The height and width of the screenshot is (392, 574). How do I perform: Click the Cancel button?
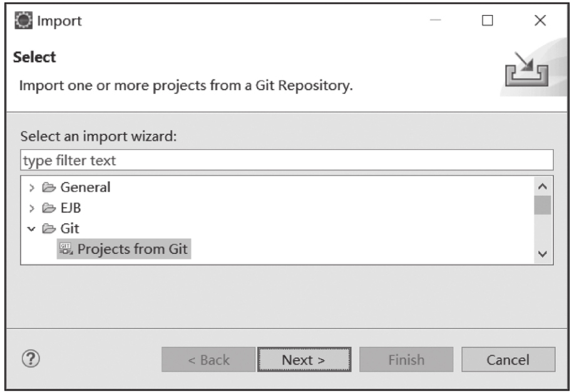tap(508, 359)
